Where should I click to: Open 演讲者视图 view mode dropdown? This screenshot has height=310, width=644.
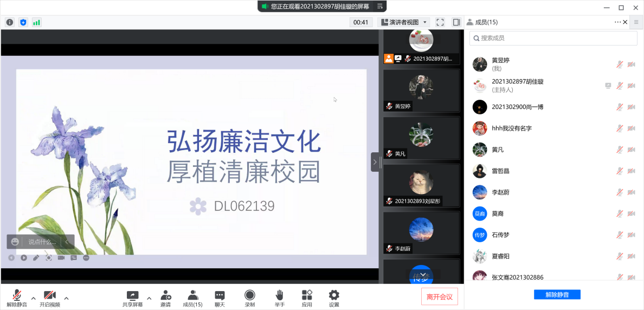click(404, 22)
